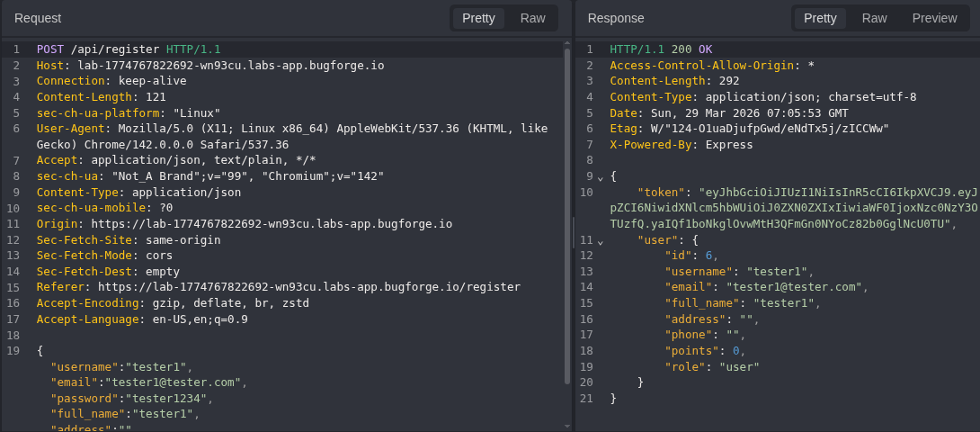Select the Response Pretty tab

point(820,18)
